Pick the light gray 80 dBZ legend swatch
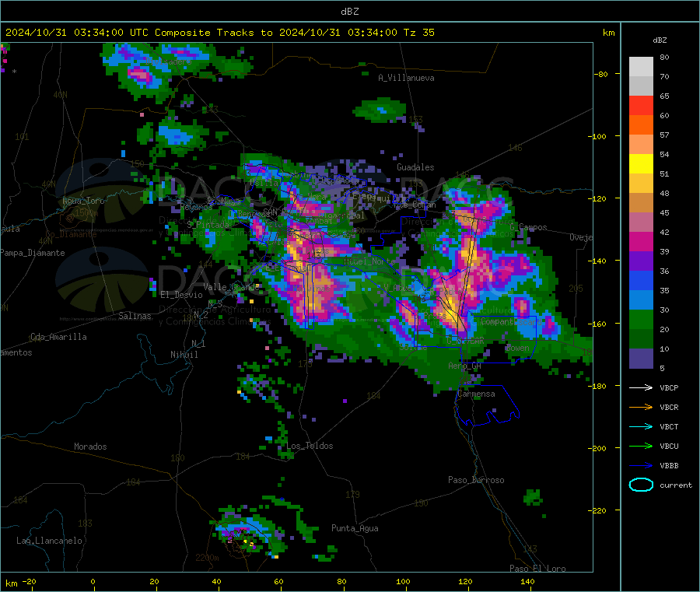 point(641,67)
